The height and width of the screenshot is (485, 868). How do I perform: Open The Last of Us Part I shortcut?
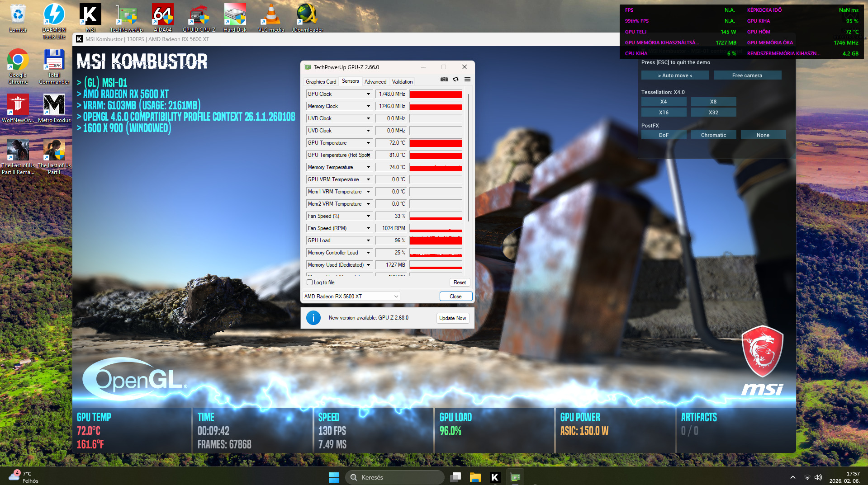pyautogui.click(x=54, y=157)
